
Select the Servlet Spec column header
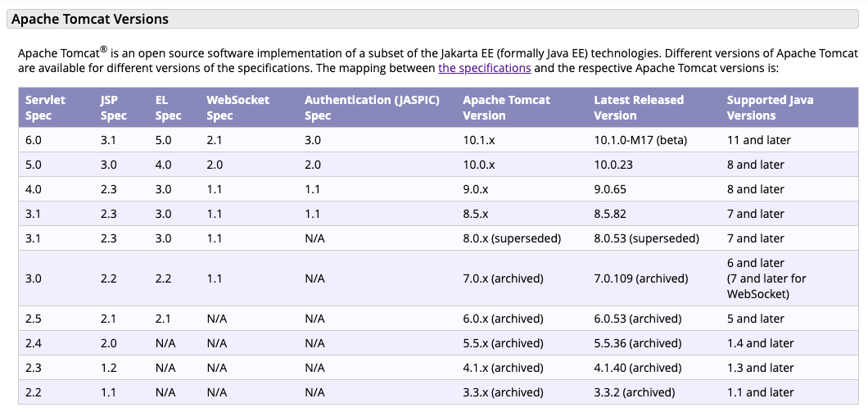click(x=45, y=107)
